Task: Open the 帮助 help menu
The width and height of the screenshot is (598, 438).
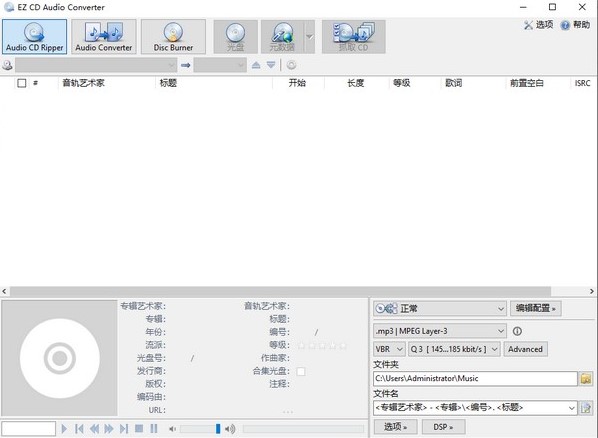Action: (x=575, y=25)
